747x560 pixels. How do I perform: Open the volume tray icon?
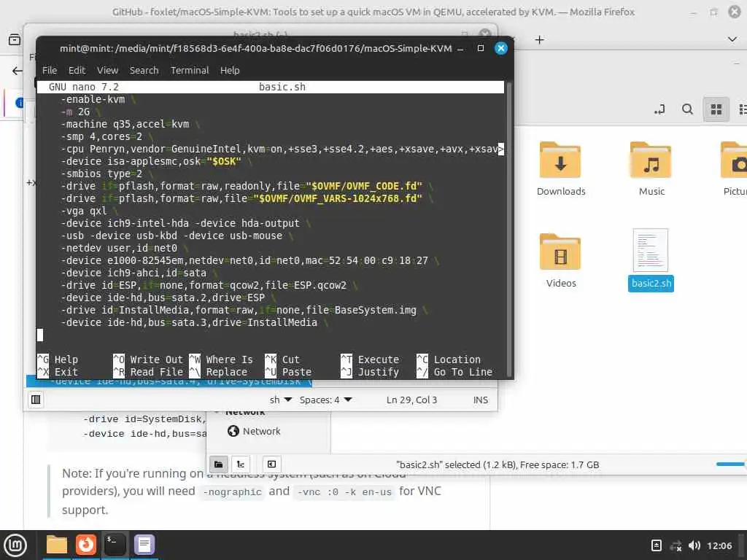(x=694, y=545)
